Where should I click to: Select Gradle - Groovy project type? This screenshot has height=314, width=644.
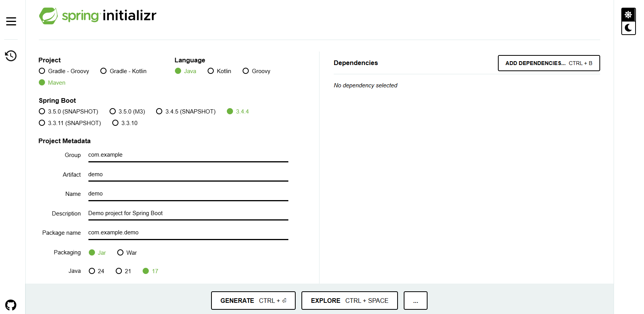coord(64,71)
